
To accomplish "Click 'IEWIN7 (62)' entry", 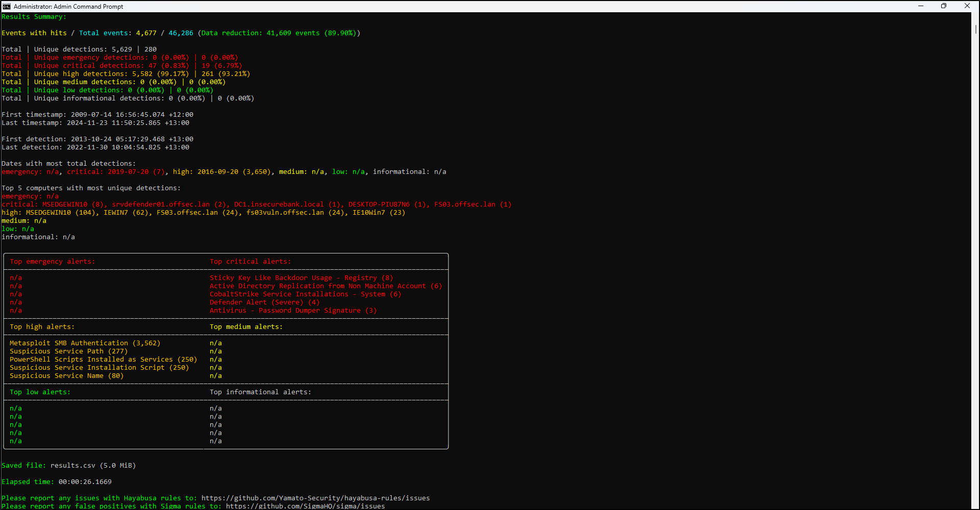I will (x=126, y=213).
